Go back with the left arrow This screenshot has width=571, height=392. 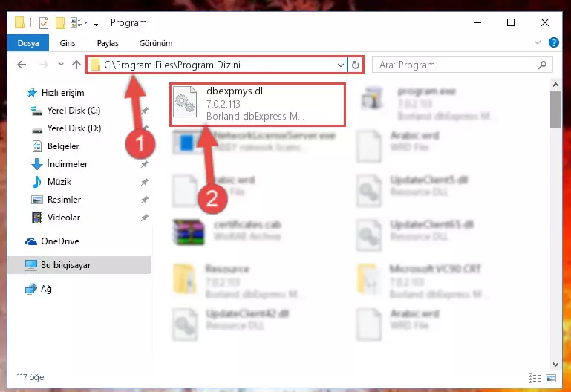coord(22,65)
